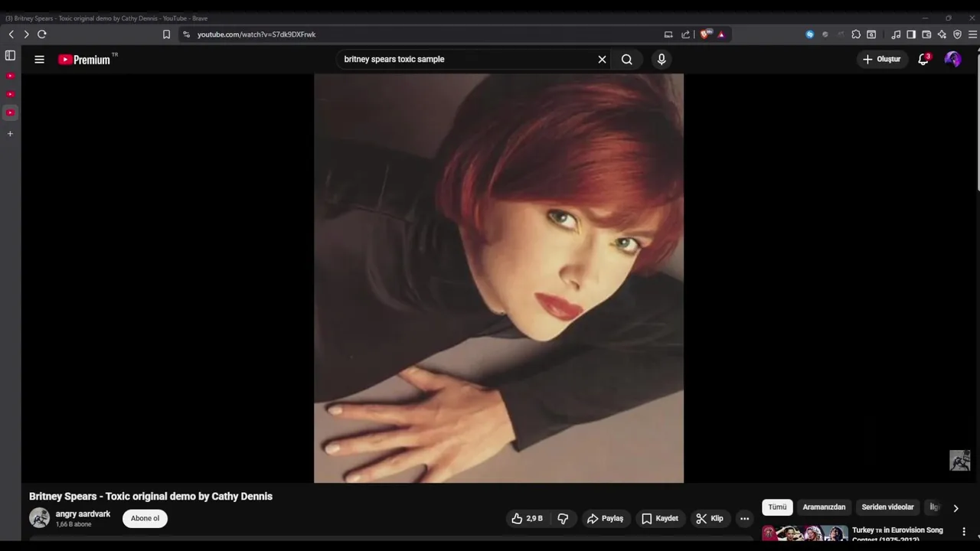Open the account avatar menu
This screenshot has width=980, height=551.
pyautogui.click(x=953, y=59)
